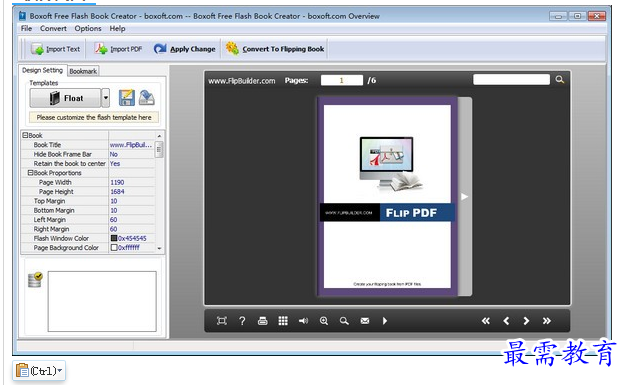
Task: Click the search text field in the viewer
Action: (511, 79)
